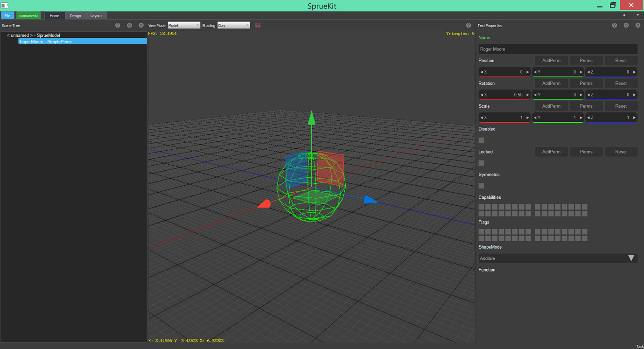The width and height of the screenshot is (644, 349).
Task: Select the green plane handle on gizmo
Action: tap(315, 197)
